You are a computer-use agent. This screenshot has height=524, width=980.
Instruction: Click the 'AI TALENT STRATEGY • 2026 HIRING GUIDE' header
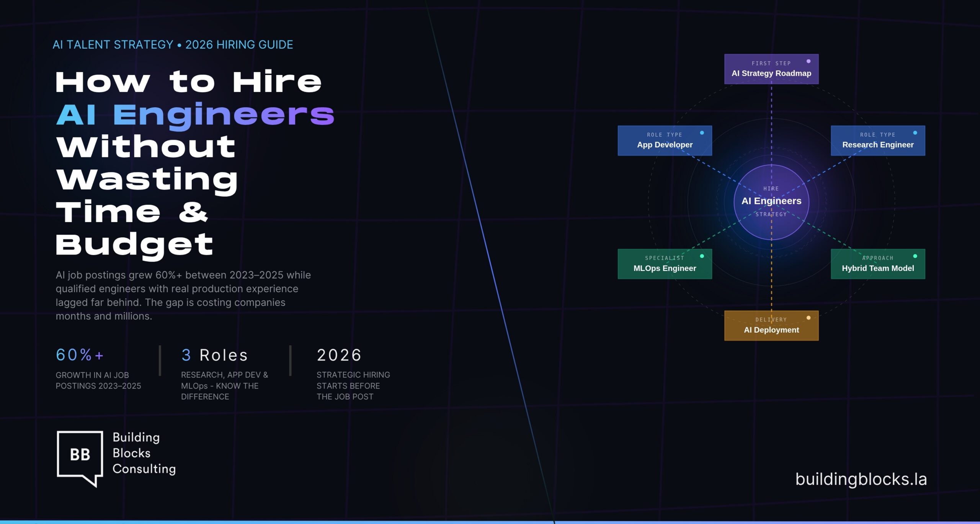pos(173,45)
